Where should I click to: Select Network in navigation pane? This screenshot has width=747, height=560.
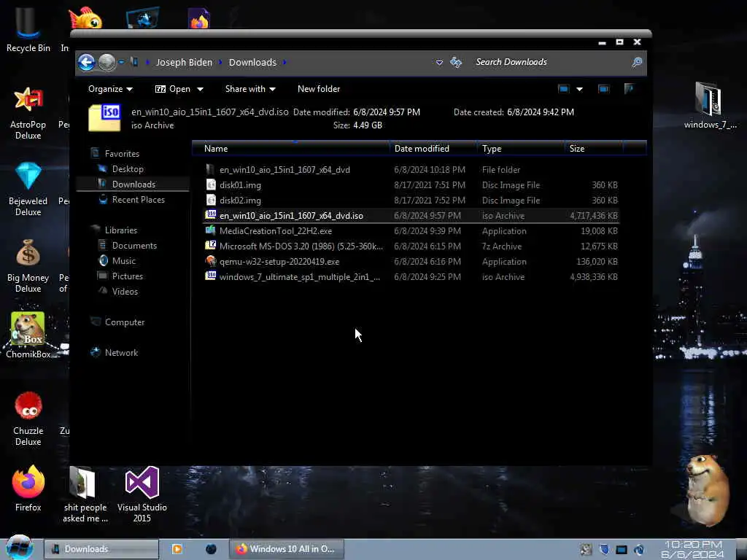(x=121, y=352)
